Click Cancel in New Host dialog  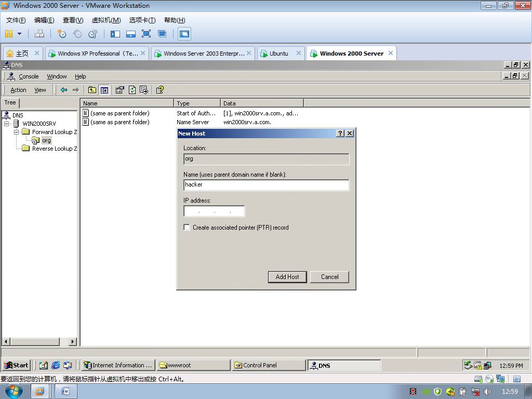pos(329,277)
